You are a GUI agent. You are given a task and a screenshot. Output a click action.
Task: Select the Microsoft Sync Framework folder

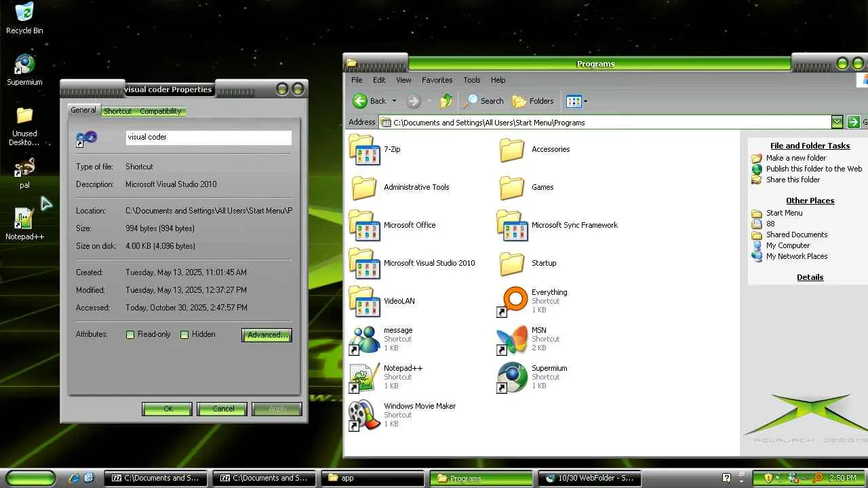[557, 225]
